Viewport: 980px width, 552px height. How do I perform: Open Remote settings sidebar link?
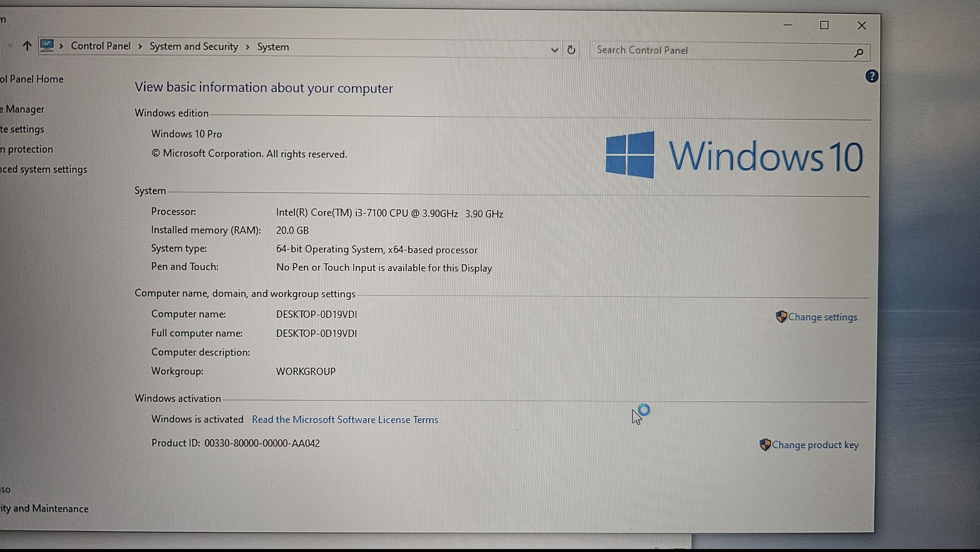click(x=22, y=129)
